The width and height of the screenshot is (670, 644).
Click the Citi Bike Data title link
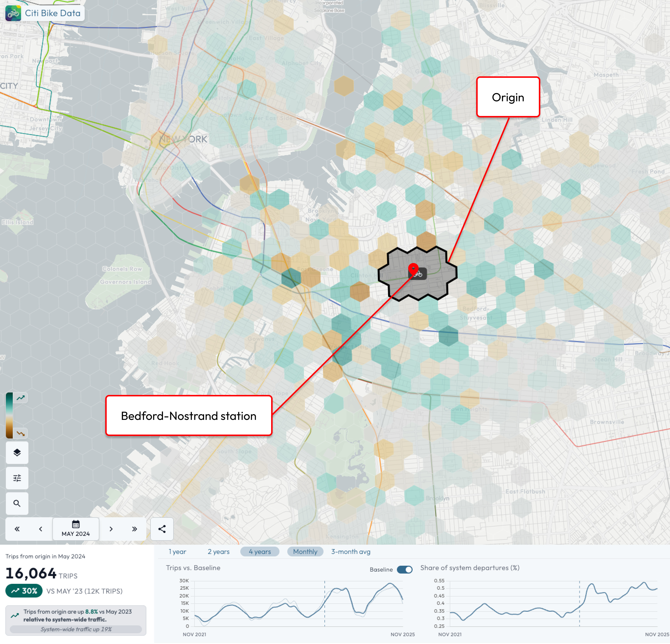[53, 13]
